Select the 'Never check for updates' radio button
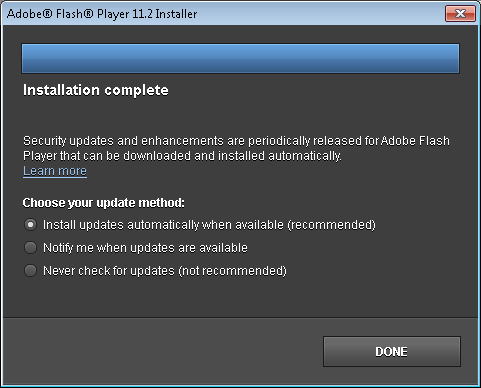This screenshot has height=388, width=481. (30, 270)
